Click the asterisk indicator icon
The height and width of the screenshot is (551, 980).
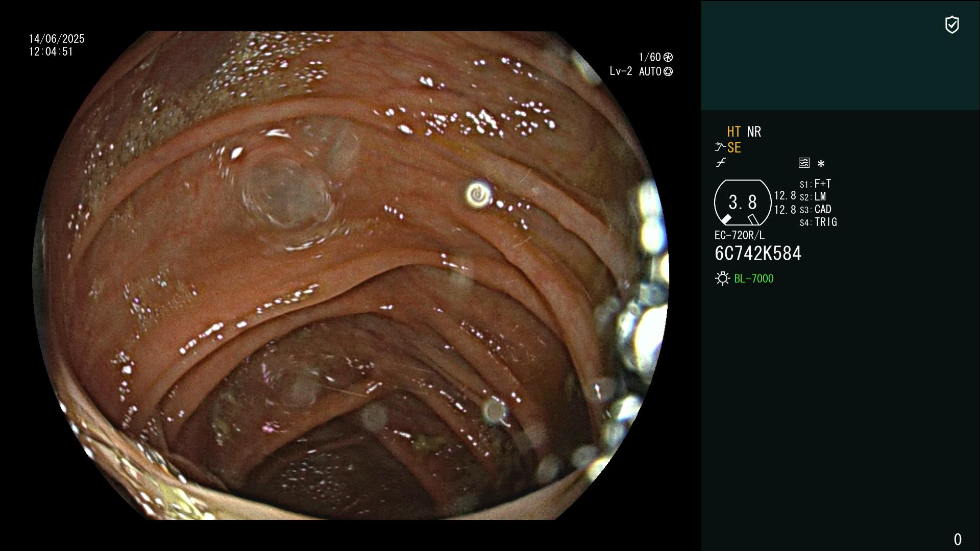[x=821, y=164]
